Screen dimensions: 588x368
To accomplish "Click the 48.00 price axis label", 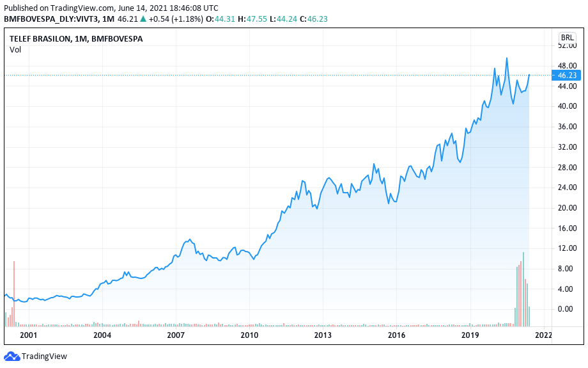I will coord(568,66).
